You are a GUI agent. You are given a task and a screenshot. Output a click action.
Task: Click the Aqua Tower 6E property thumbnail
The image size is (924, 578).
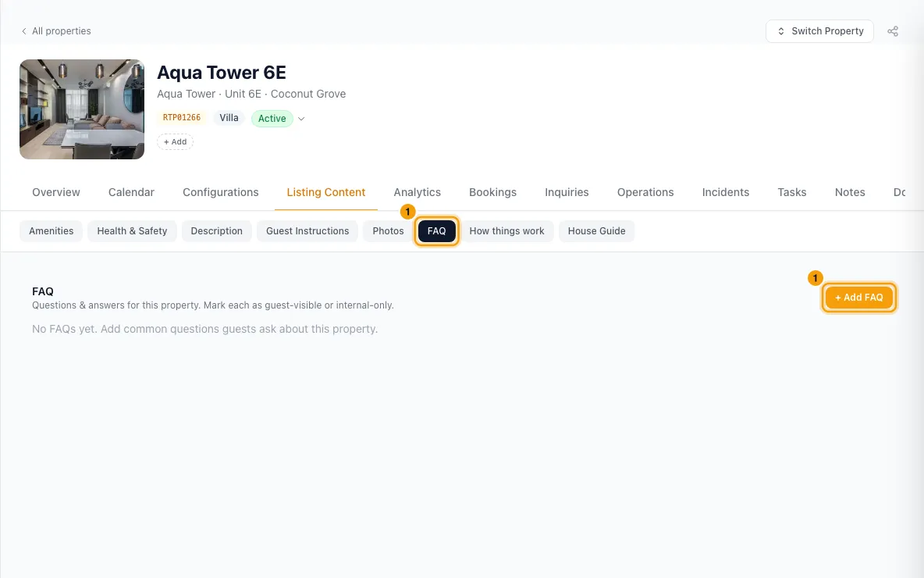(82, 109)
